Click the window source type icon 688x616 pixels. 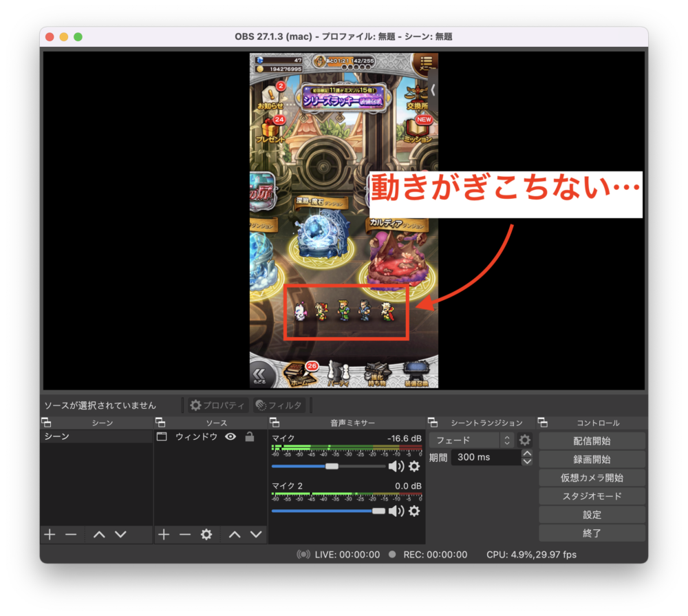pos(162,436)
